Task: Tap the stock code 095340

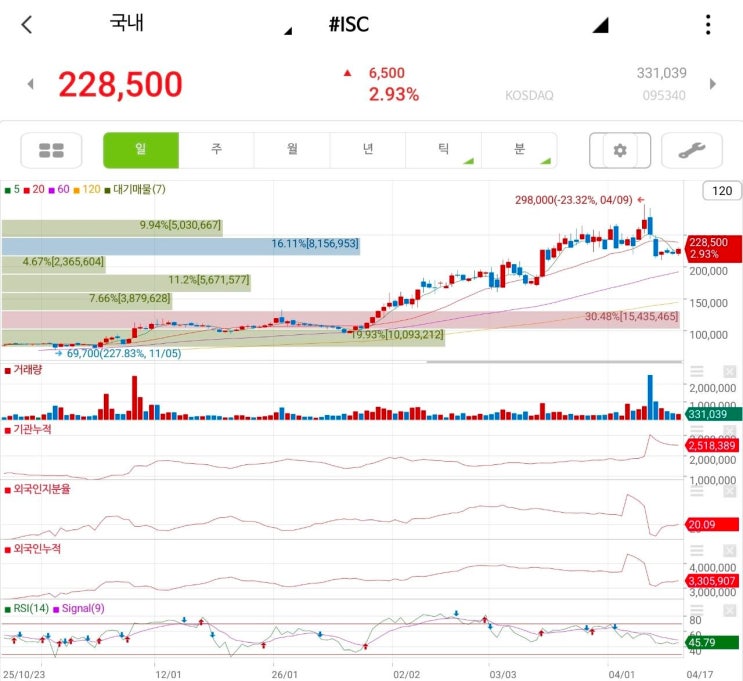Action: tap(664, 96)
